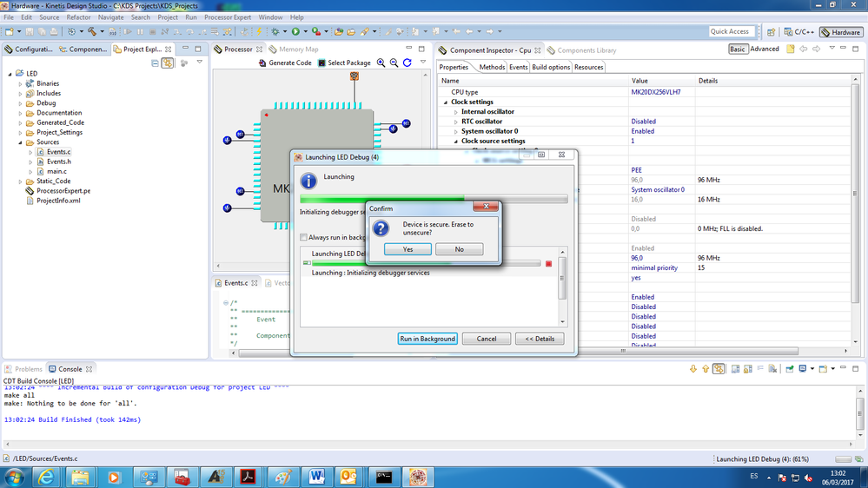Show next error in Console
Viewport: 868px width, 488px height.
pyautogui.click(x=693, y=368)
